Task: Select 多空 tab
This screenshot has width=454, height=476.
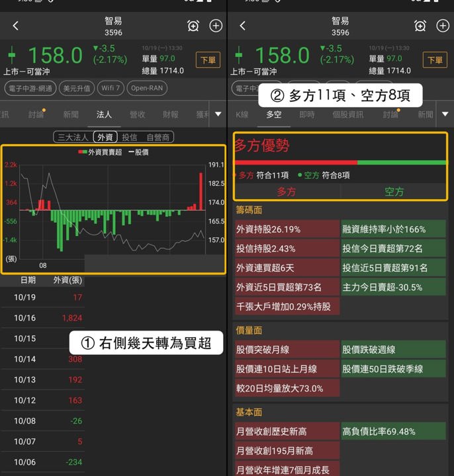Action: point(274,114)
